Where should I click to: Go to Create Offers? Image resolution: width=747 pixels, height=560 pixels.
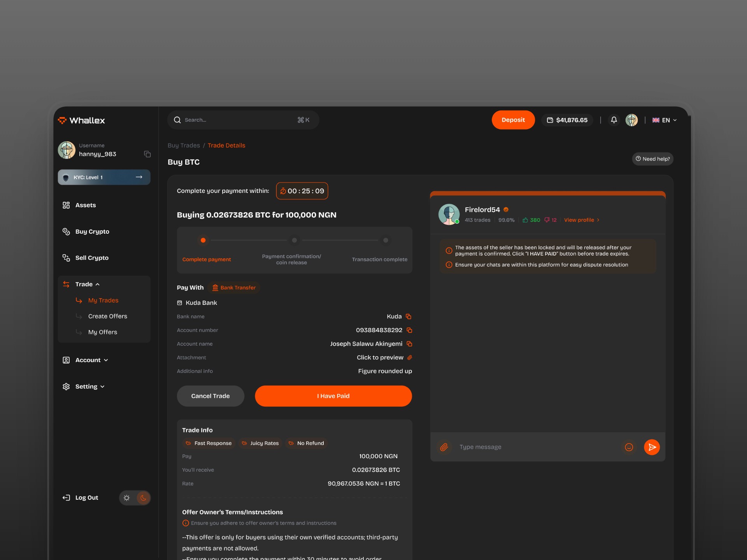point(107,316)
